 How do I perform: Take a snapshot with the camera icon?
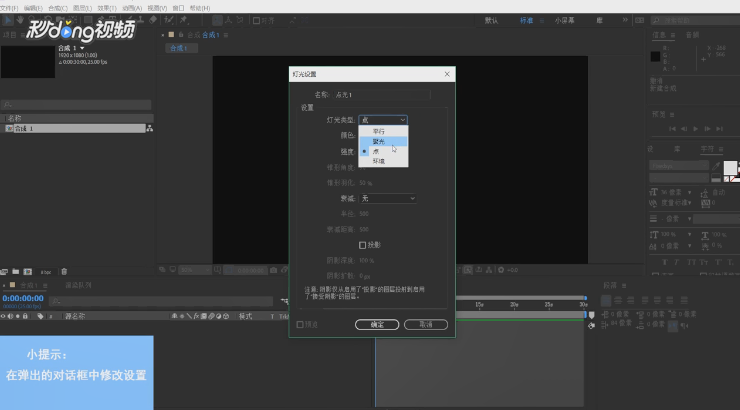(273, 270)
